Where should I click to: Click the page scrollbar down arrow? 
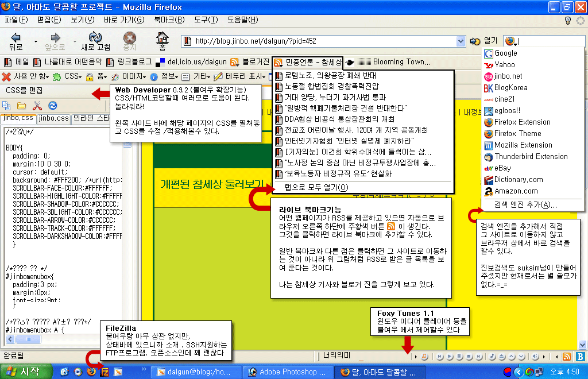point(582,345)
